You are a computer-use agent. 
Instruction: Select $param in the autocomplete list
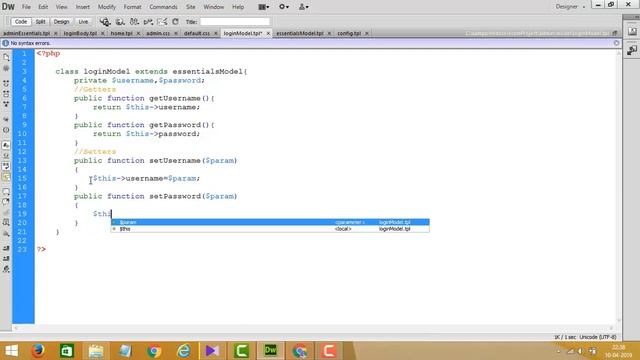pos(270,222)
